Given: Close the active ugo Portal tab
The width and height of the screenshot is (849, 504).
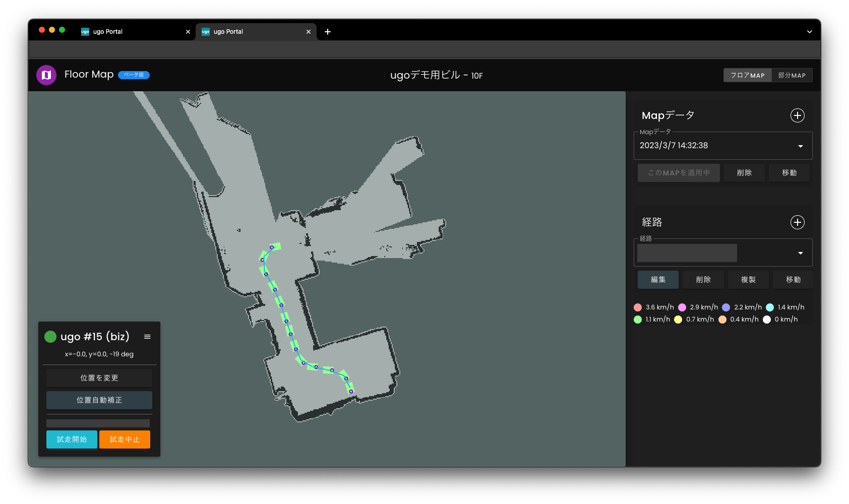Looking at the screenshot, I should pyautogui.click(x=309, y=32).
